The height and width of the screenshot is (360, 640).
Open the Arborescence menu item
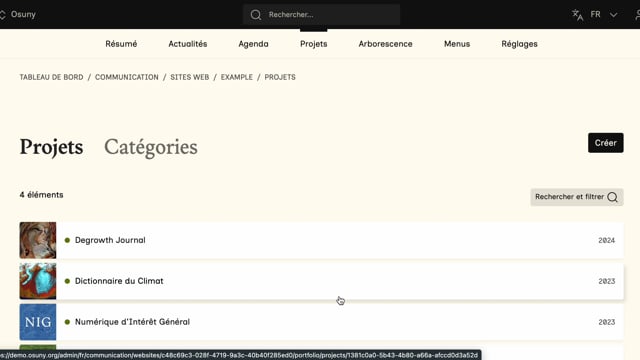coord(385,44)
